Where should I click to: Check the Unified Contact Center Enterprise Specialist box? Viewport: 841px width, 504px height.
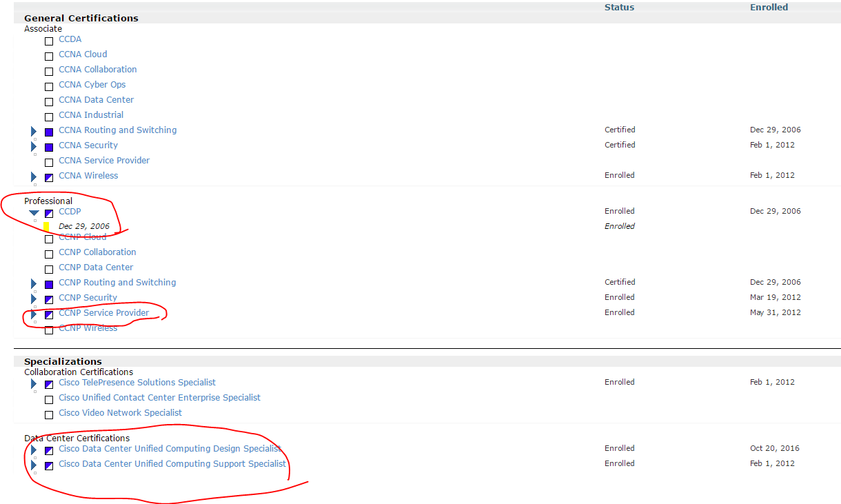(49, 400)
